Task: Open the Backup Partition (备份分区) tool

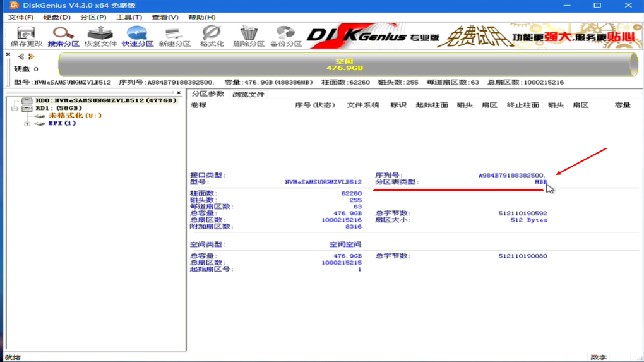Action: point(286,36)
